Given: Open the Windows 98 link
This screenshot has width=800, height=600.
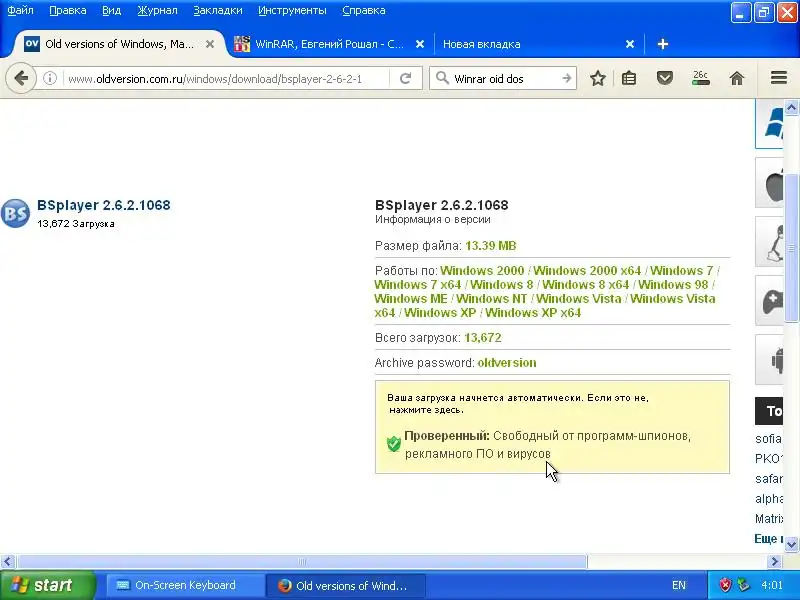Looking at the screenshot, I should (673, 285).
